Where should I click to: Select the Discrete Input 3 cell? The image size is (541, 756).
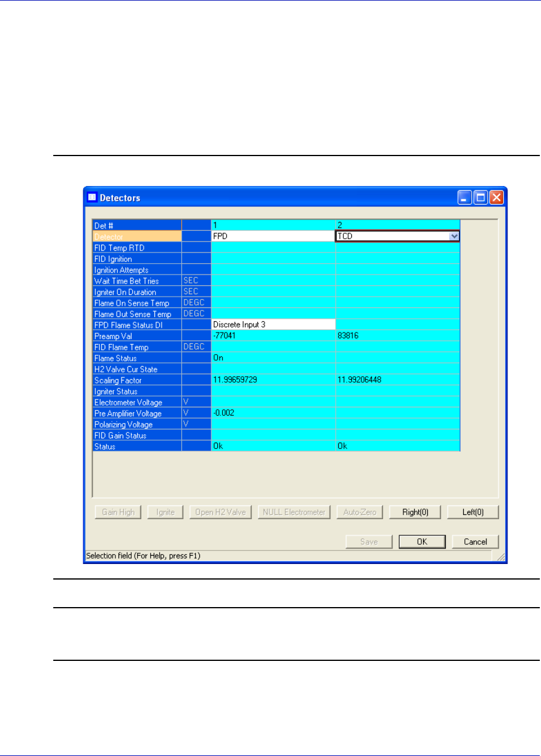click(x=273, y=324)
